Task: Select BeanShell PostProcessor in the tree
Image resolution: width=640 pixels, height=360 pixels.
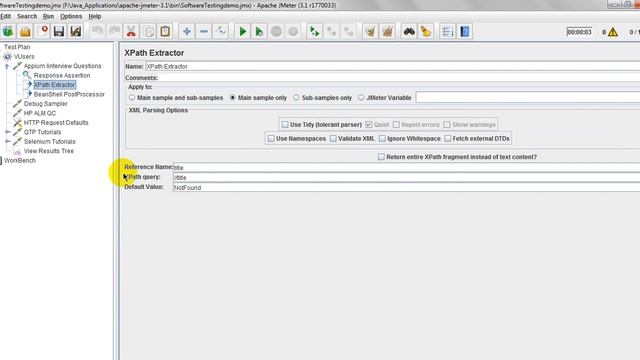Action: tap(69, 94)
